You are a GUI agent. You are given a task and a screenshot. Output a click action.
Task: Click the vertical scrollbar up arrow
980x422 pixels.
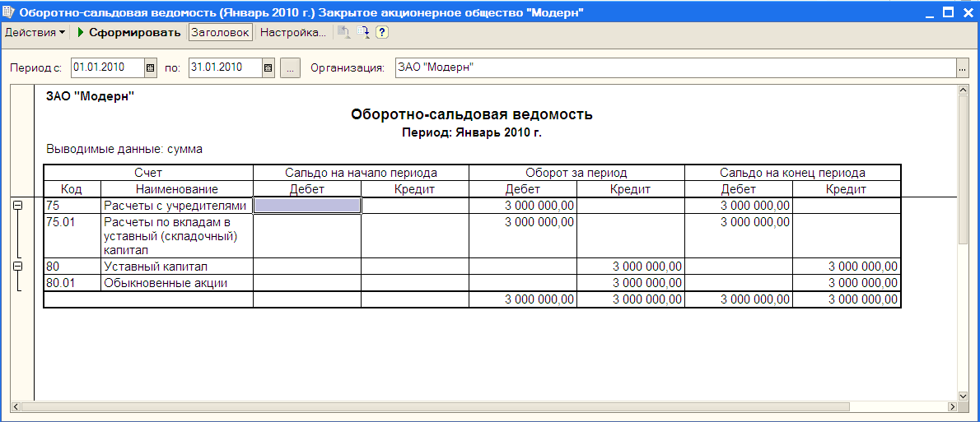(964, 91)
